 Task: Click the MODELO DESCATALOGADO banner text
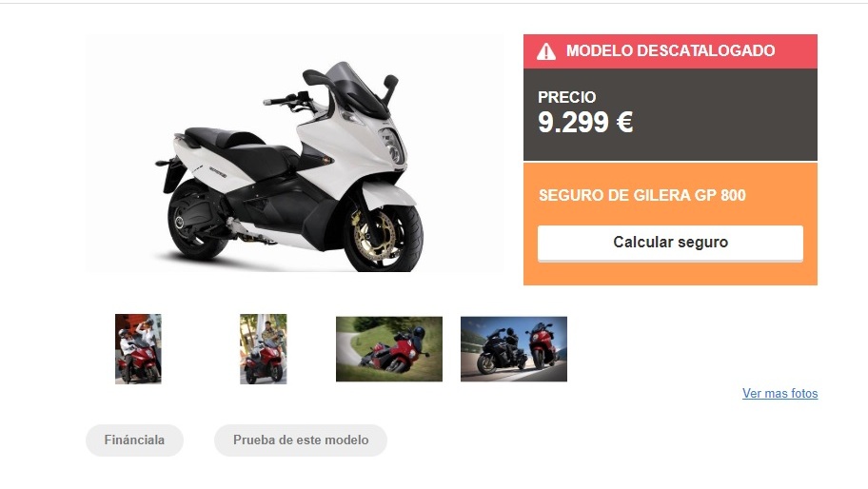click(670, 50)
